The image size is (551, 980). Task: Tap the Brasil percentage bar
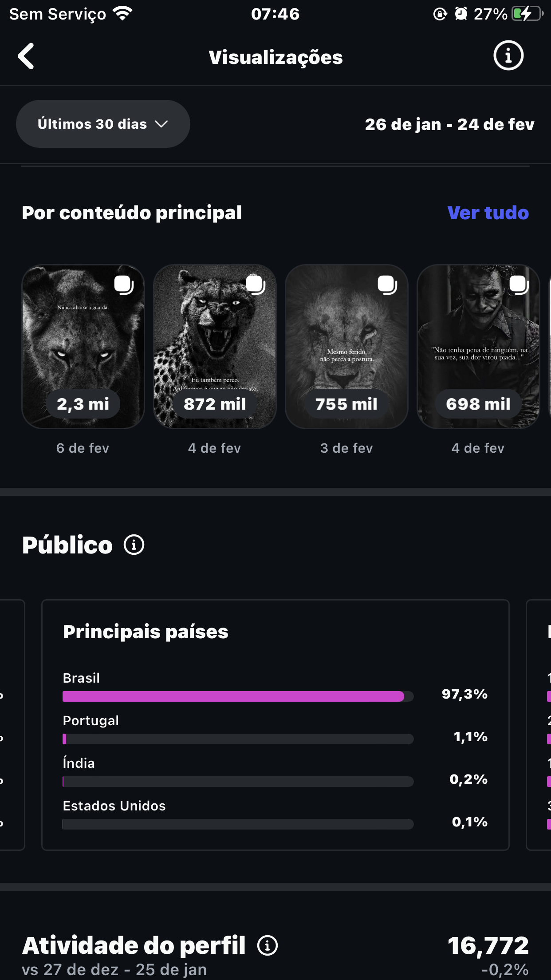(x=238, y=696)
